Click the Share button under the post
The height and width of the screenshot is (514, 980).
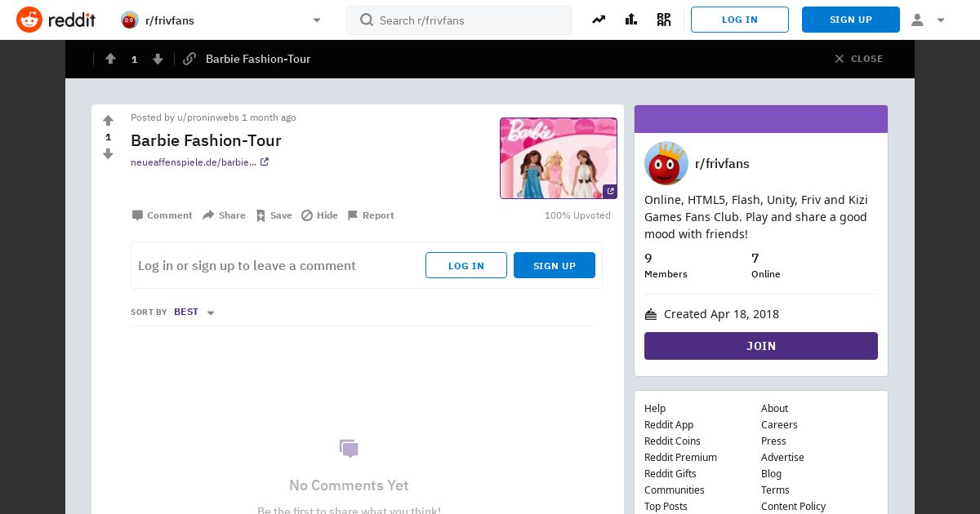[224, 215]
